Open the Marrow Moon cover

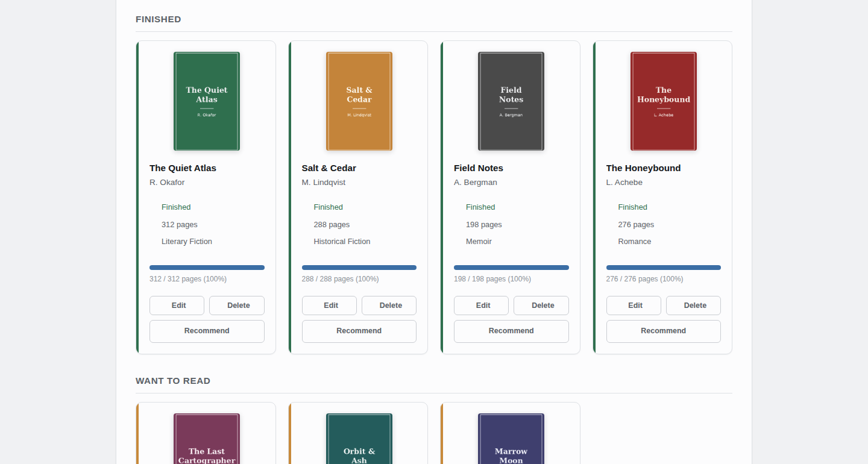[511, 439]
